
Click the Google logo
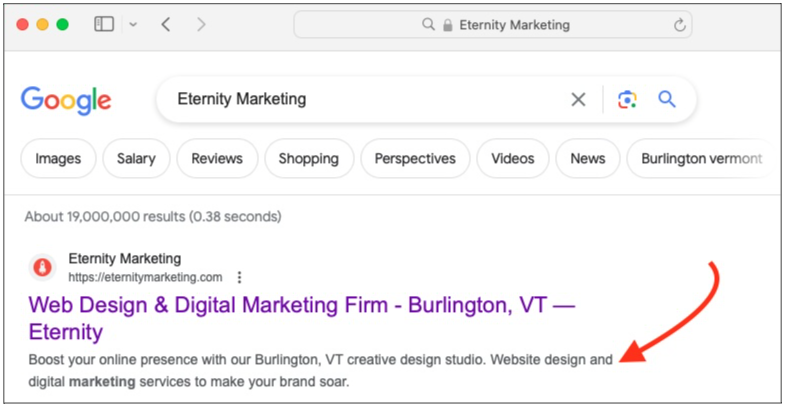(66, 100)
